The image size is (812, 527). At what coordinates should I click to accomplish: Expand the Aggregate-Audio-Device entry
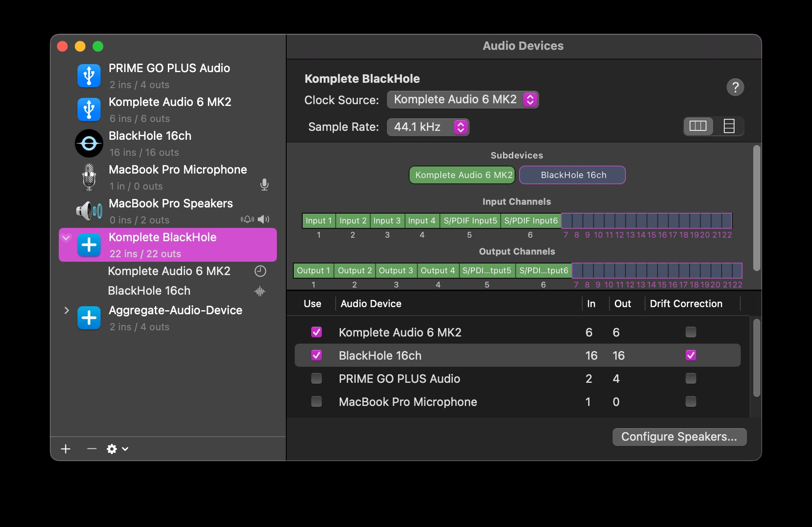tap(67, 310)
